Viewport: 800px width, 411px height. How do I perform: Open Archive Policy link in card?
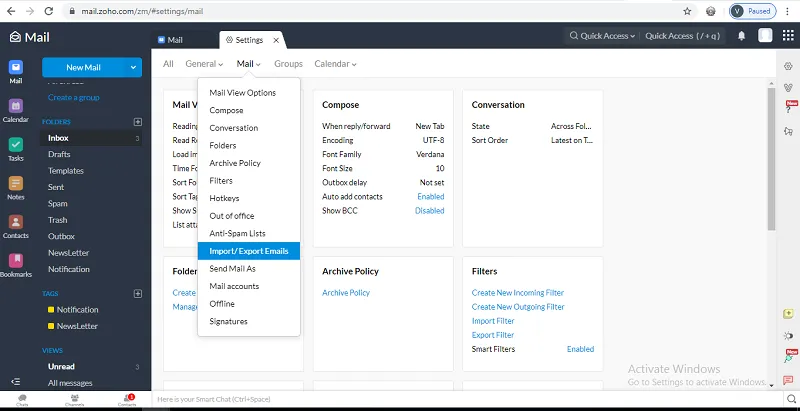[x=346, y=293]
